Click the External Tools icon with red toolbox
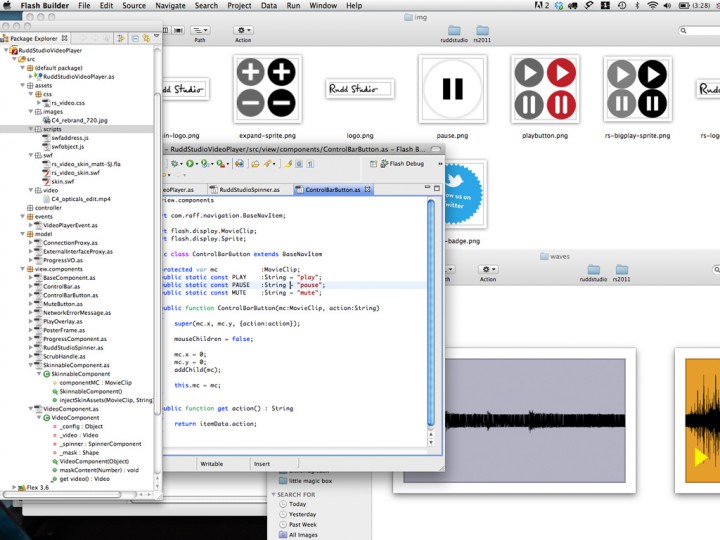 click(x=221, y=163)
